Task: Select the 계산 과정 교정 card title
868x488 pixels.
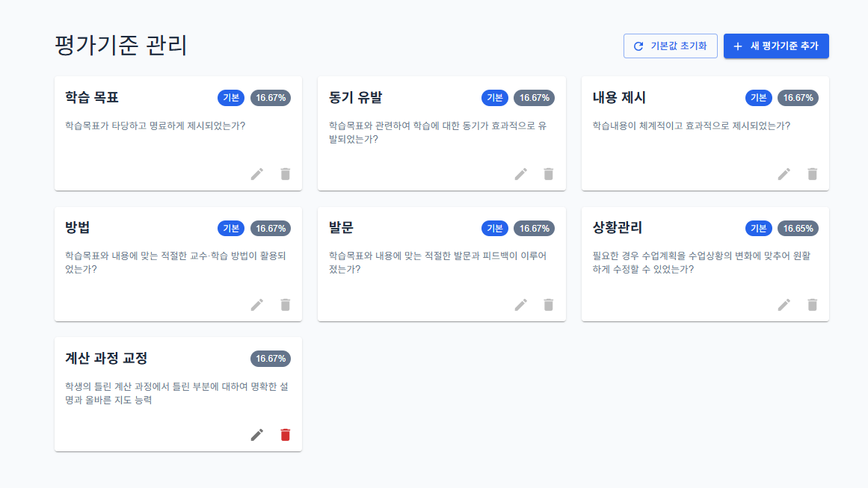Action: tap(111, 359)
